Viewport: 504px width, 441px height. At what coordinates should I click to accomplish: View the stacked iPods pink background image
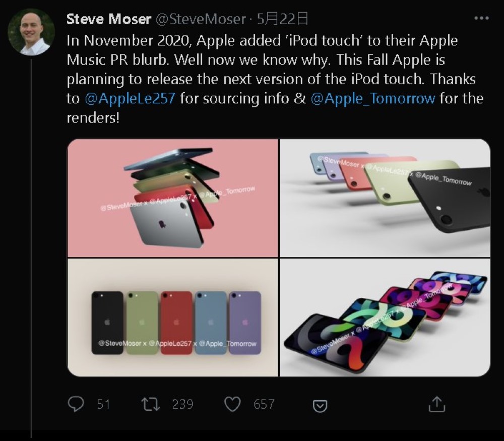tap(172, 198)
